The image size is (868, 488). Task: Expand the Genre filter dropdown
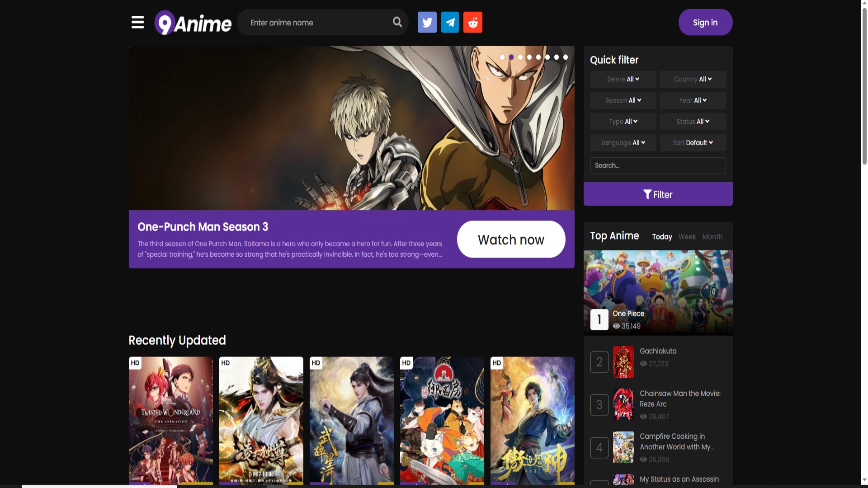click(623, 79)
